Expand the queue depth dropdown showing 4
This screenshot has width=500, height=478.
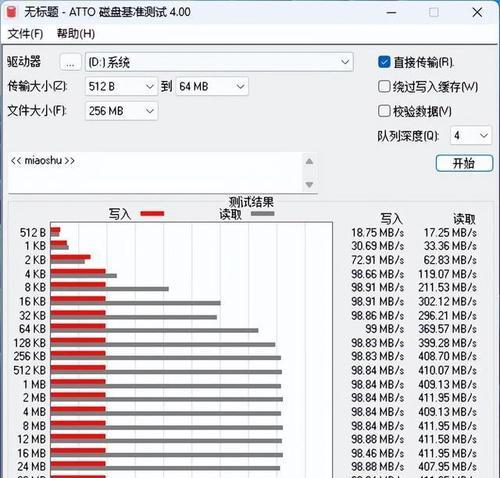pos(470,135)
